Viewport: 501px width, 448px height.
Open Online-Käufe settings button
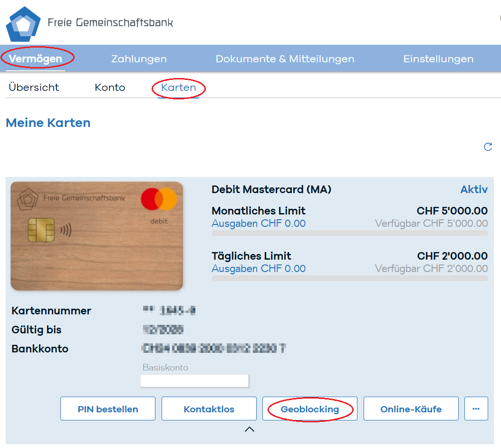411,409
